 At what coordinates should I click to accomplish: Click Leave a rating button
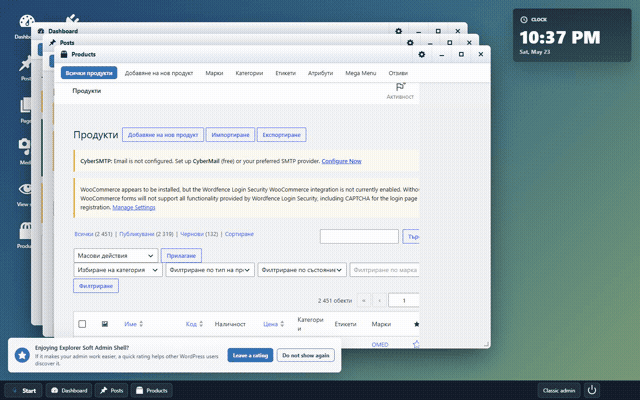250,355
